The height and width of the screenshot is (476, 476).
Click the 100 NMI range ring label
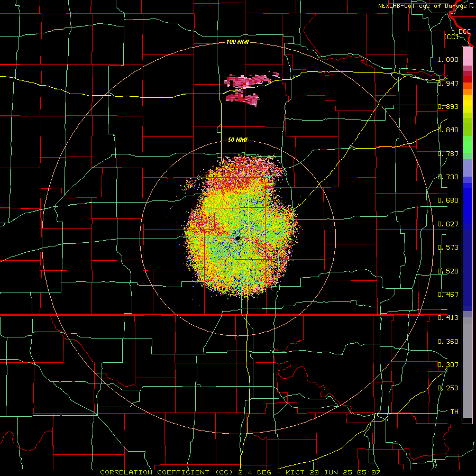pos(237,42)
